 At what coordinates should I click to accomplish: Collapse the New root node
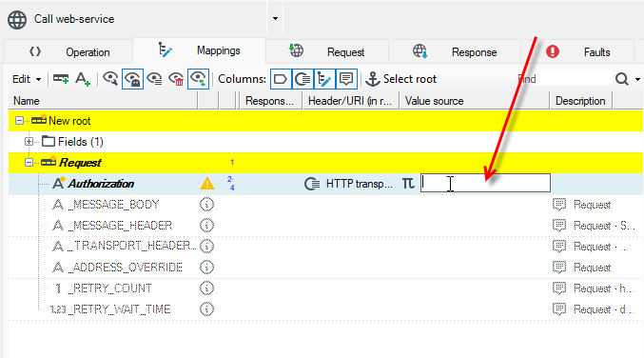tap(19, 121)
